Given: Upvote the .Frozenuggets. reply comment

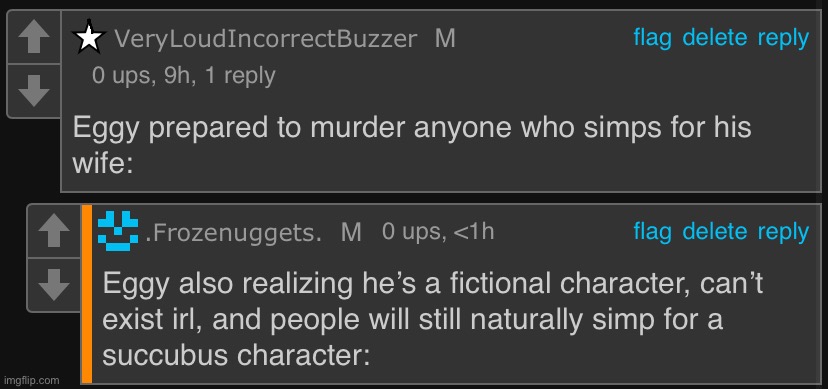Looking at the screenshot, I should tap(54, 232).
